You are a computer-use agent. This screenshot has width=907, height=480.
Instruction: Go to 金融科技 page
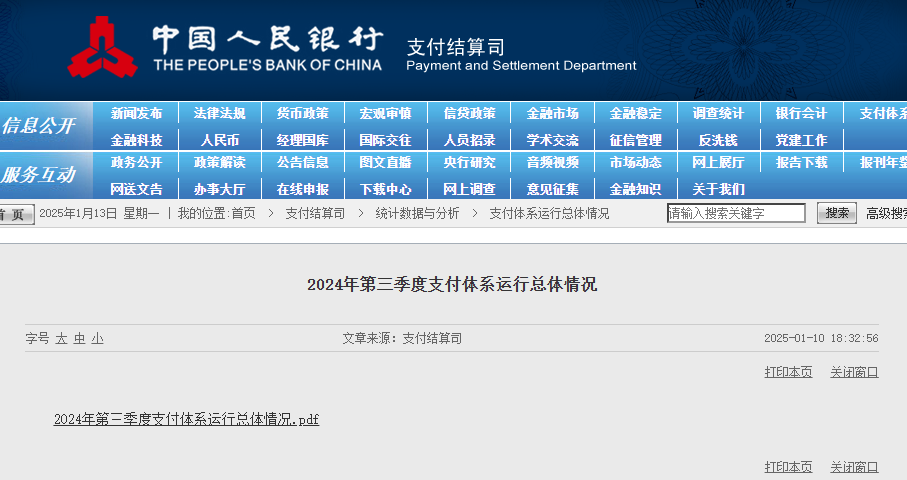tap(137, 140)
